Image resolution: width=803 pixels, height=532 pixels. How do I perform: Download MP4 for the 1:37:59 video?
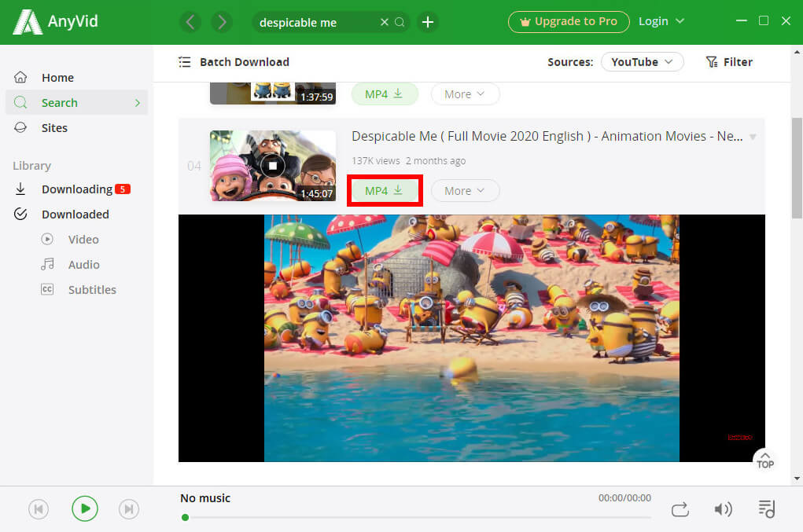click(385, 94)
